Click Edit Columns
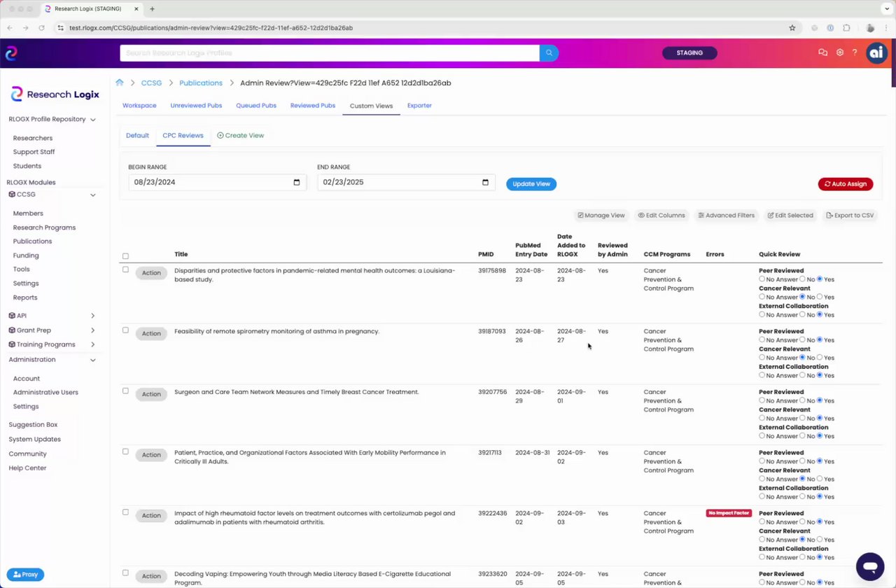 661,216
